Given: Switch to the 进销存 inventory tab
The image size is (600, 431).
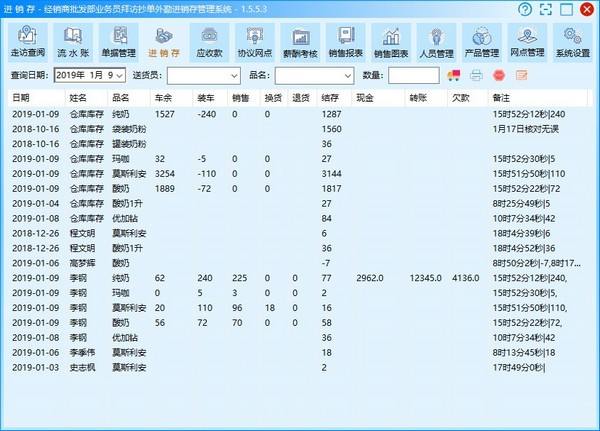Looking at the screenshot, I should click(x=163, y=43).
